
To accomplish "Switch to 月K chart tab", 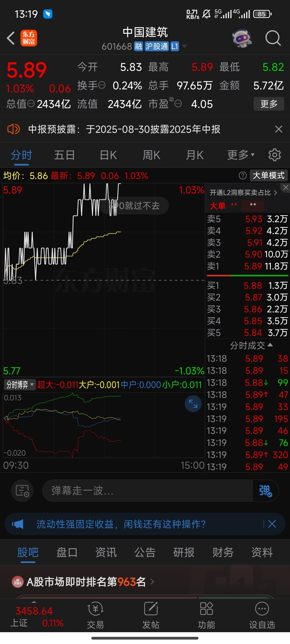I will point(195,155).
